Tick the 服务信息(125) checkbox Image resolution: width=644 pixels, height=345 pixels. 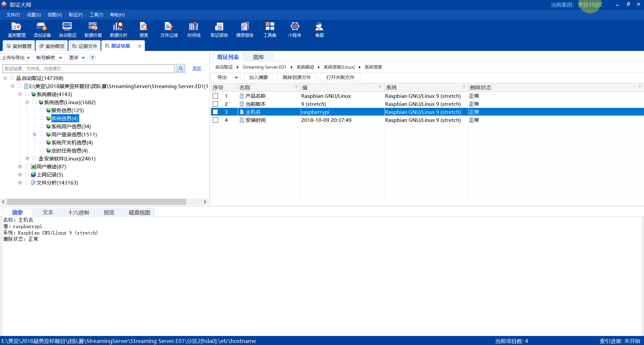[42, 110]
